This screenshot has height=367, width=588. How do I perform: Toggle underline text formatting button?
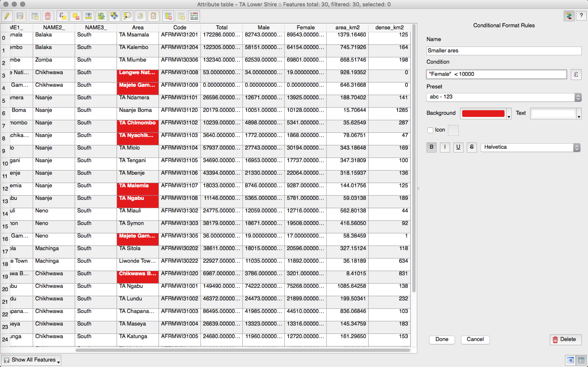click(458, 147)
